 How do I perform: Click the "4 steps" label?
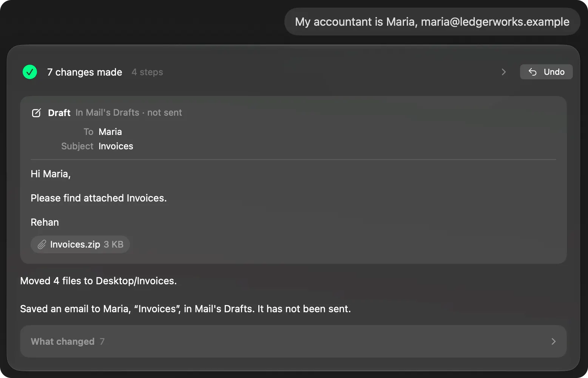click(147, 72)
